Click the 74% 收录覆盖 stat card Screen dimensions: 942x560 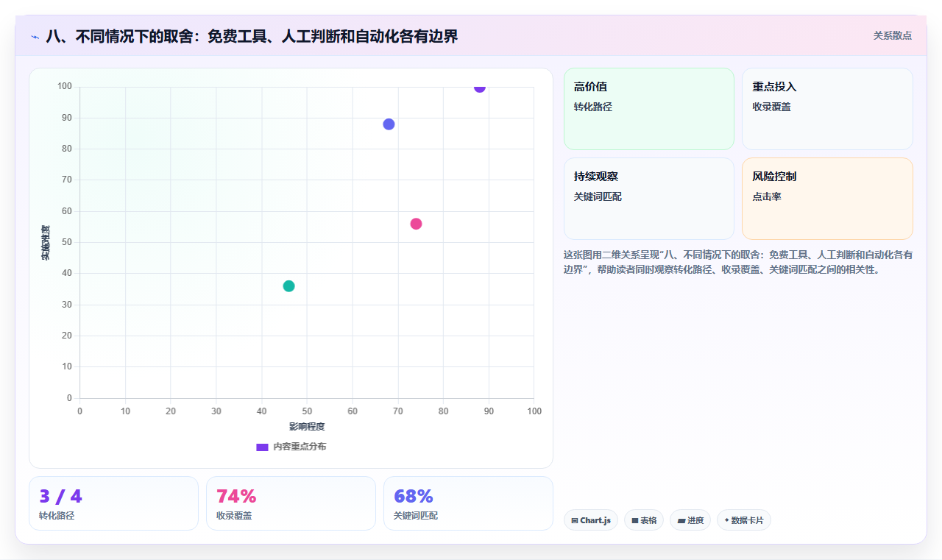291,503
